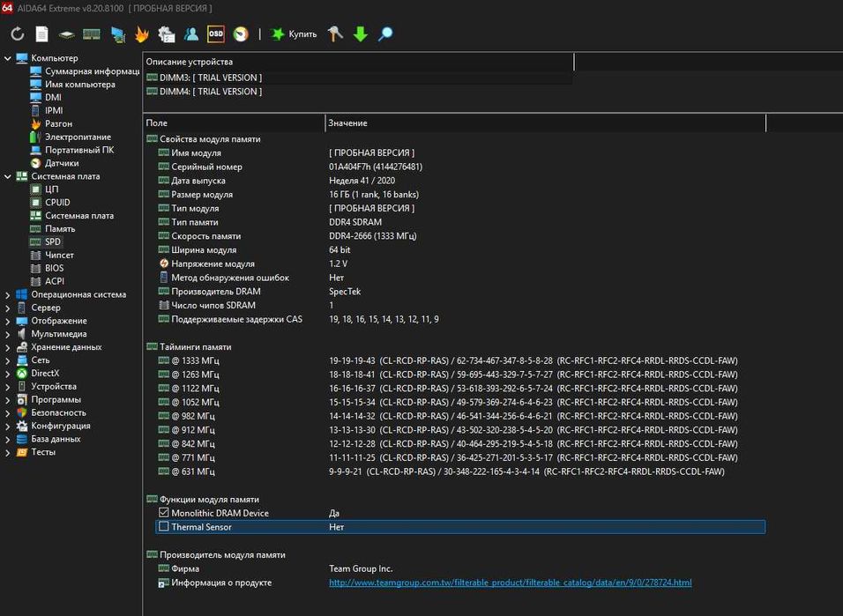The height and width of the screenshot is (616, 843).
Task: Click the flame stability test icon
Action: [x=141, y=34]
